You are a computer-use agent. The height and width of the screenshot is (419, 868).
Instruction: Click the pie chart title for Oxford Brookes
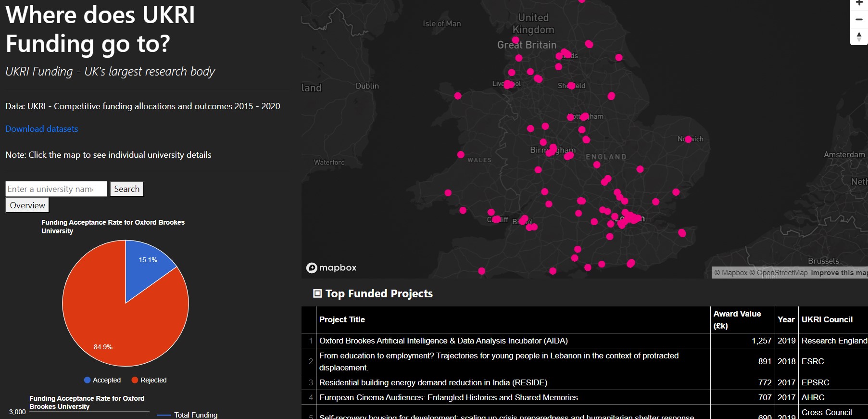113,227
